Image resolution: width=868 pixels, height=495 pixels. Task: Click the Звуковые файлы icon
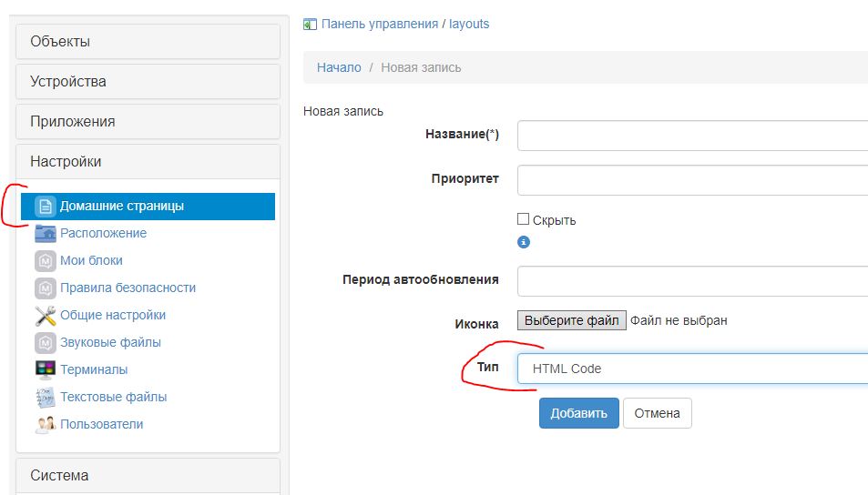click(x=46, y=342)
